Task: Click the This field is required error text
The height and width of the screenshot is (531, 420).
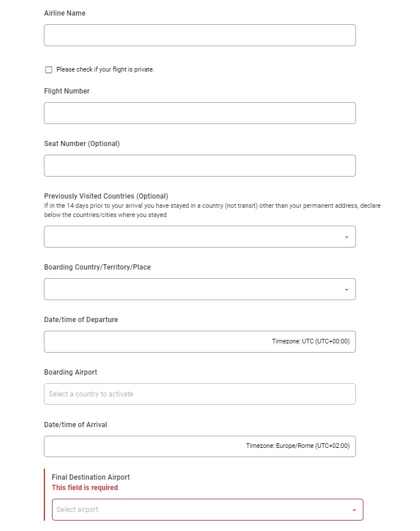Action: [85, 488]
